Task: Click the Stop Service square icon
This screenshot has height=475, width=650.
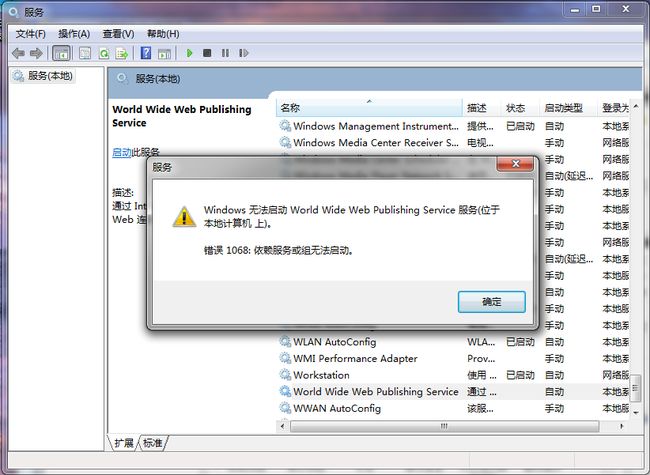Action: pyautogui.click(x=207, y=53)
